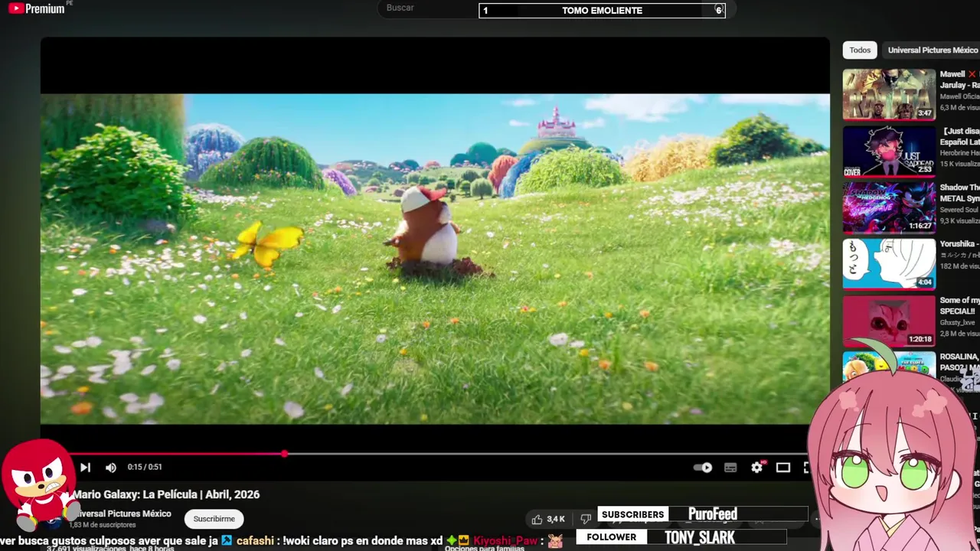Open YouTube Premium home logo
This screenshot has width=980, height=551.
[x=36, y=8]
